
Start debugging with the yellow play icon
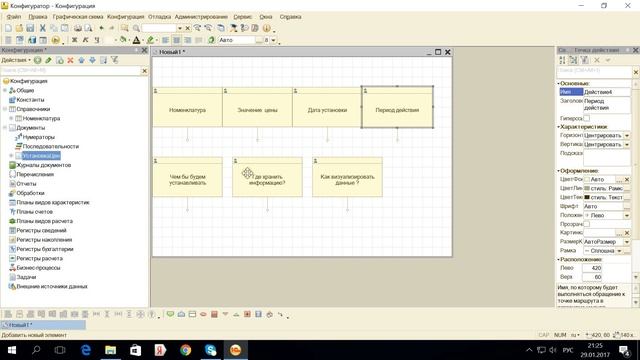click(x=56, y=40)
